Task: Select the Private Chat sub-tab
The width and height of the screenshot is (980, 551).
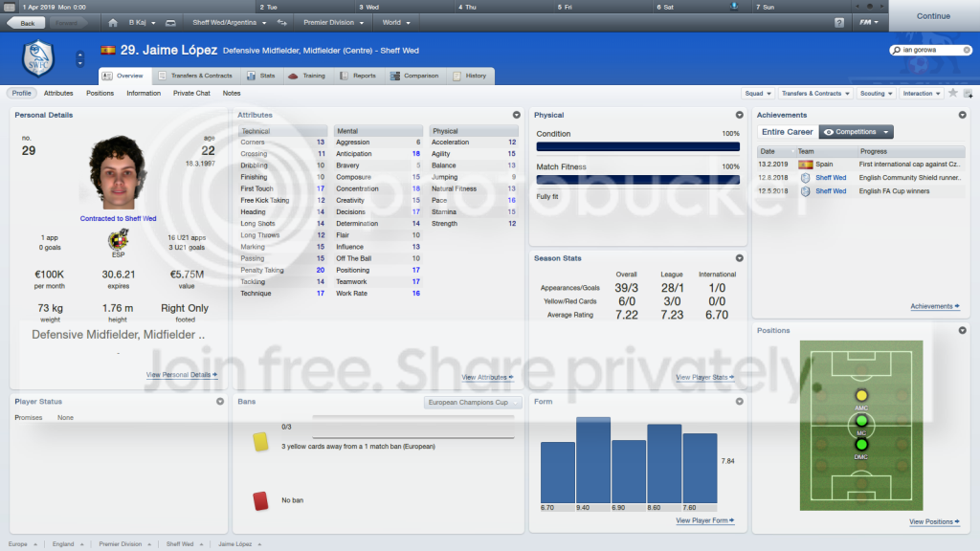Action: [x=191, y=93]
